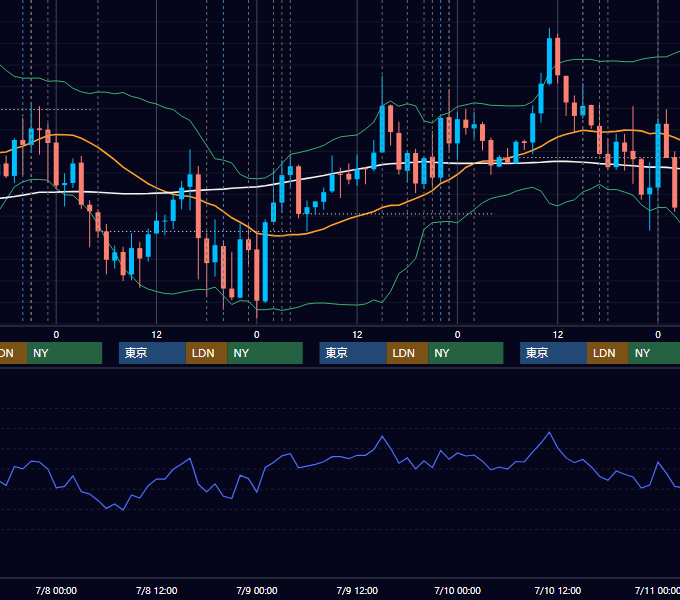Click hour label 0 above 7/8 00:00
Viewport: 680px width, 600px height.
[56, 335]
